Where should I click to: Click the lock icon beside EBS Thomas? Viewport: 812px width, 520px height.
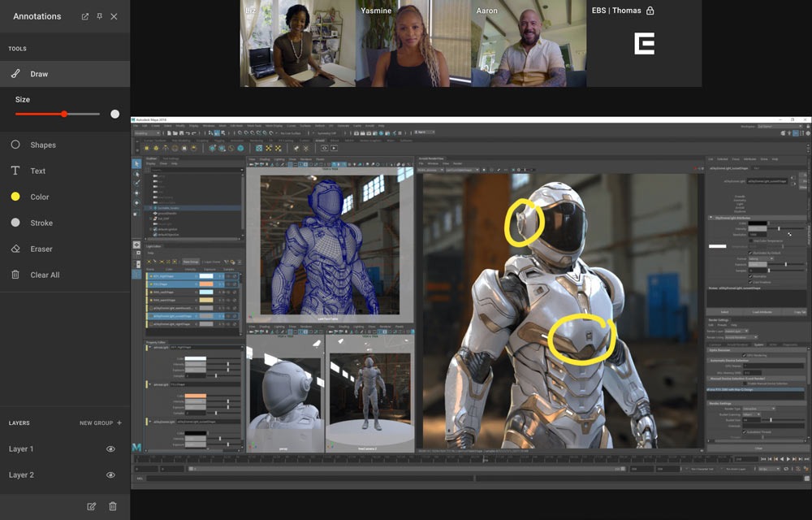[650, 11]
